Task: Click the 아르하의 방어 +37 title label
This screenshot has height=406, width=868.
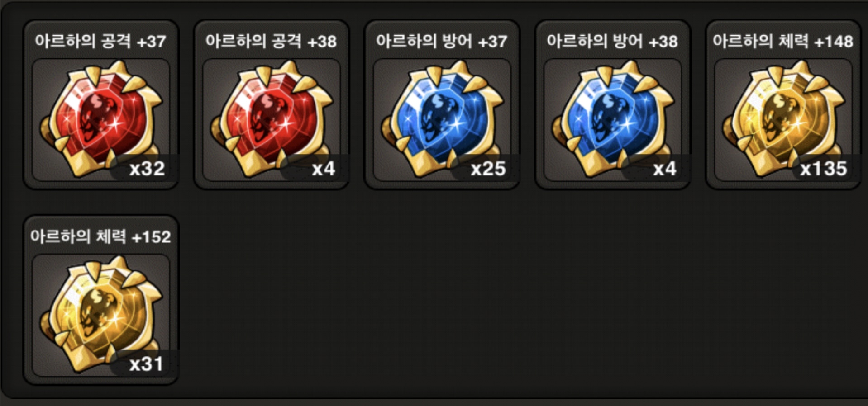Action: coord(442,42)
